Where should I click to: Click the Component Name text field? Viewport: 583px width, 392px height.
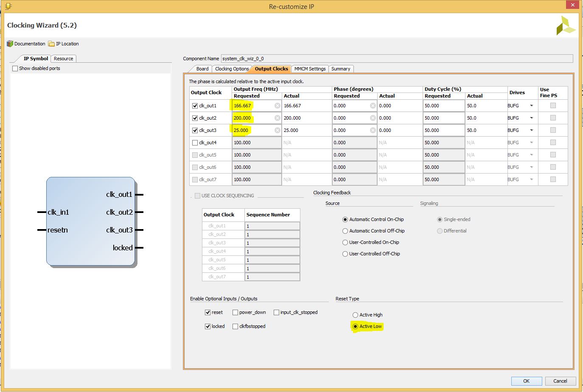pos(397,59)
